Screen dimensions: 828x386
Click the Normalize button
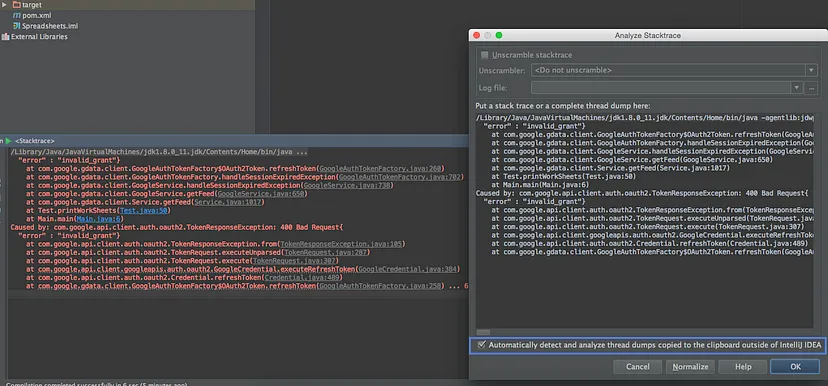(x=690, y=366)
